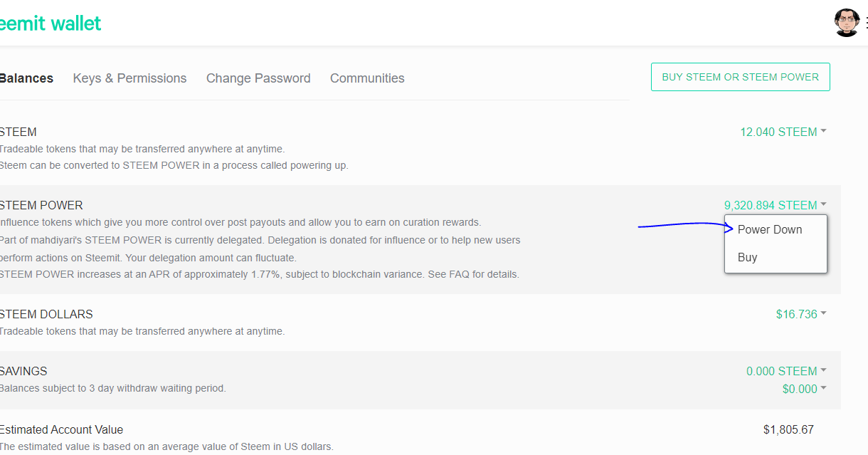Click the Estimated Account Value heading
Image resolution: width=868 pixels, height=455 pixels.
tap(61, 429)
